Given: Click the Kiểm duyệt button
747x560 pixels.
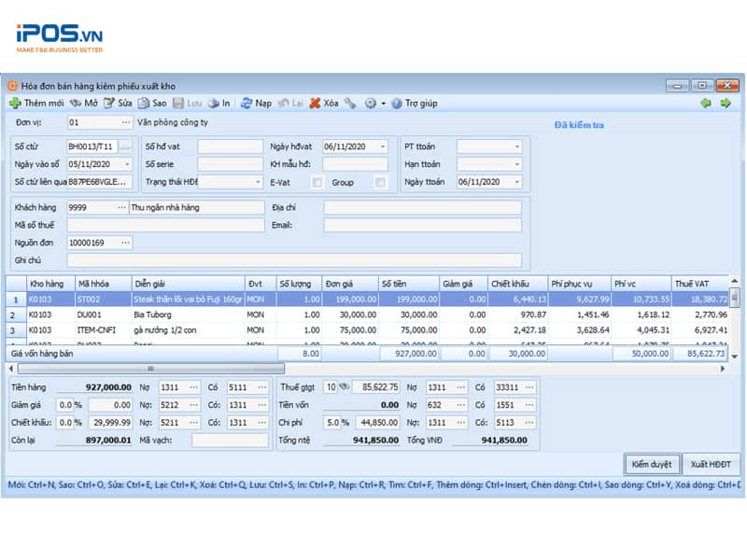Looking at the screenshot, I should click(654, 464).
